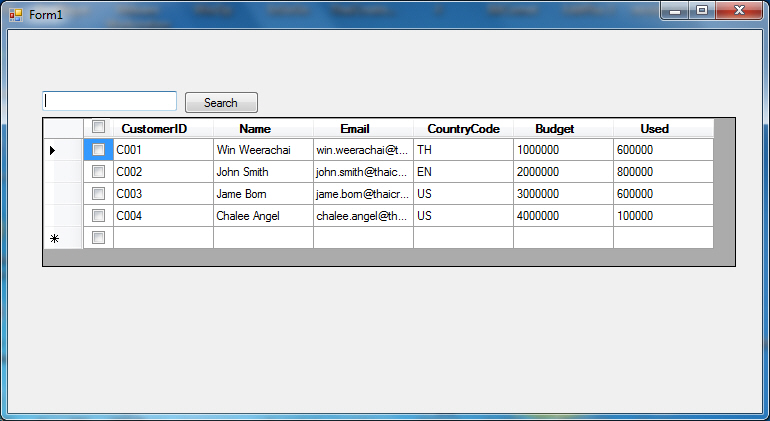Click the Form1 application icon in title bar

(16, 15)
